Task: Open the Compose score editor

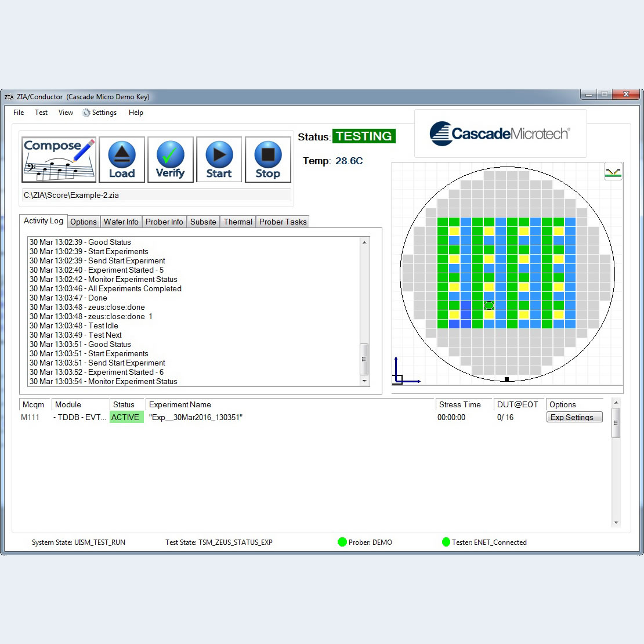Action: pyautogui.click(x=59, y=160)
